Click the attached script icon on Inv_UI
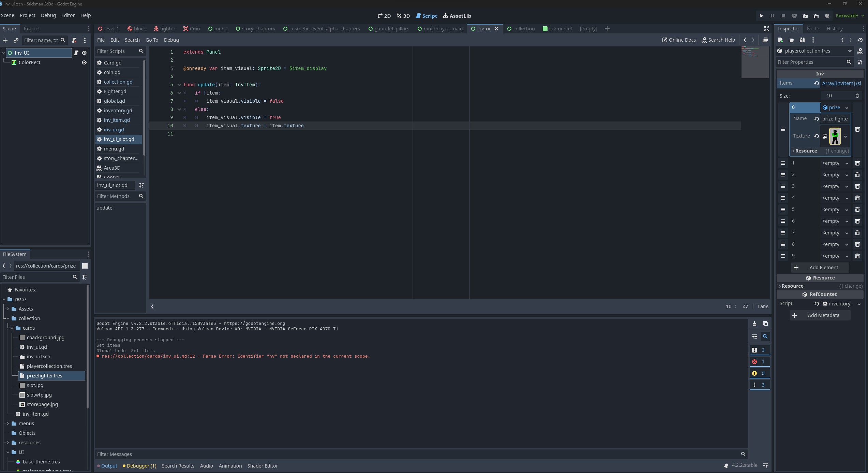This screenshot has width=868, height=473. (76, 53)
